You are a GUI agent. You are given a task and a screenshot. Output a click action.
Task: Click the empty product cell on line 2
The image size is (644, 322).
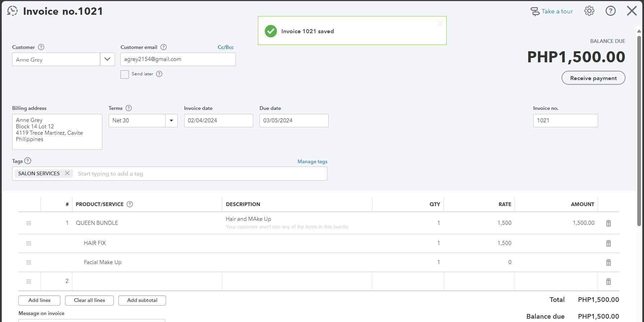tap(147, 281)
